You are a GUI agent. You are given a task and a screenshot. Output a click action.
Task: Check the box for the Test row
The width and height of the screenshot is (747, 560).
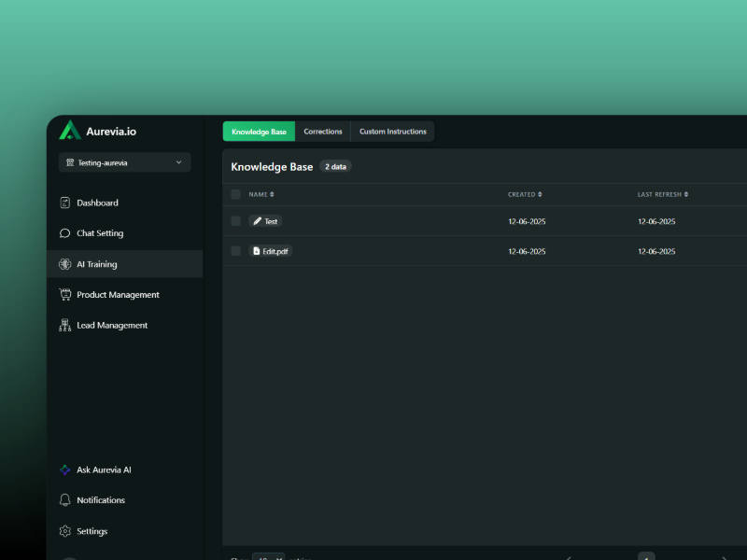[236, 221]
